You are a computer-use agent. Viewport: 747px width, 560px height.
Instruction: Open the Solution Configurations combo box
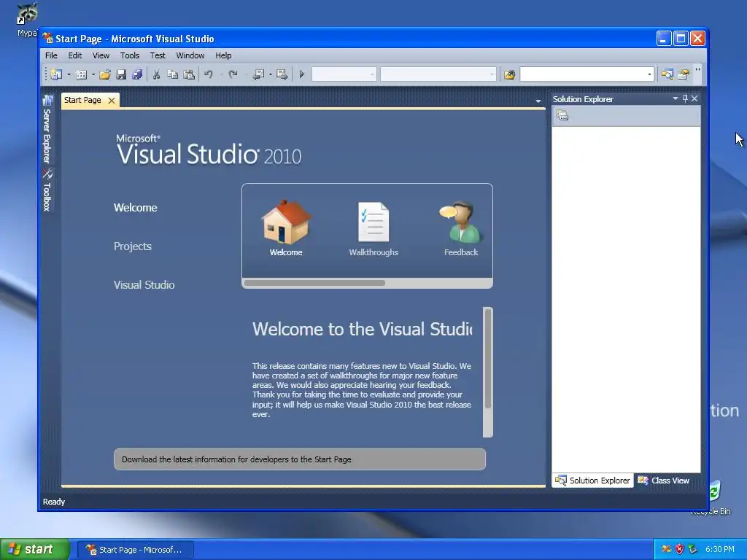coord(344,74)
